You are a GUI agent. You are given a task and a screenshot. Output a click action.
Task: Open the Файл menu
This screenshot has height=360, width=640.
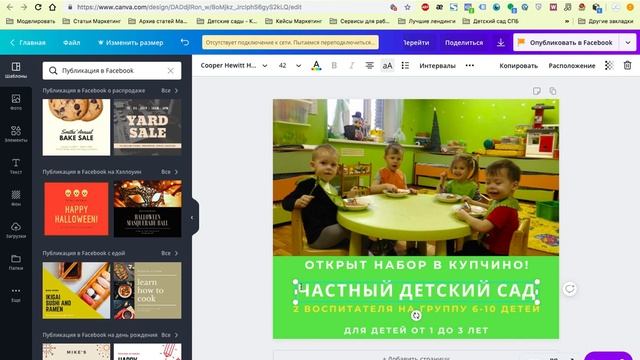pos(71,42)
